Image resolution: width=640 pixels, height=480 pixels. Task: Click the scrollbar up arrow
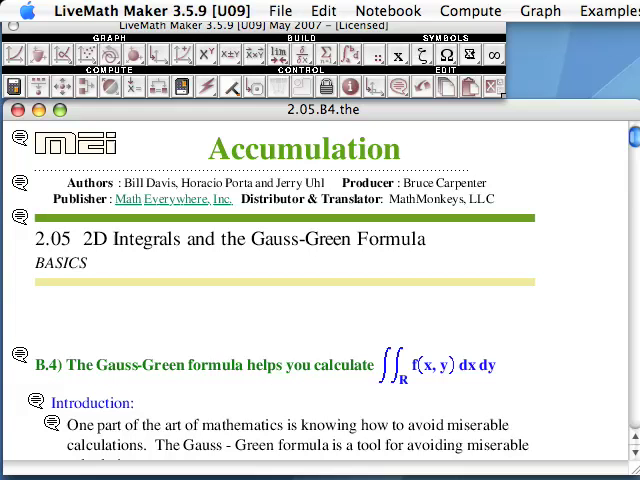point(634,437)
